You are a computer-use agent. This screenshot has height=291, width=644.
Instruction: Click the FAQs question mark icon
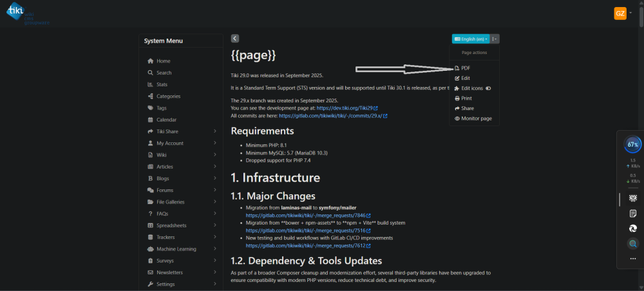tap(150, 214)
